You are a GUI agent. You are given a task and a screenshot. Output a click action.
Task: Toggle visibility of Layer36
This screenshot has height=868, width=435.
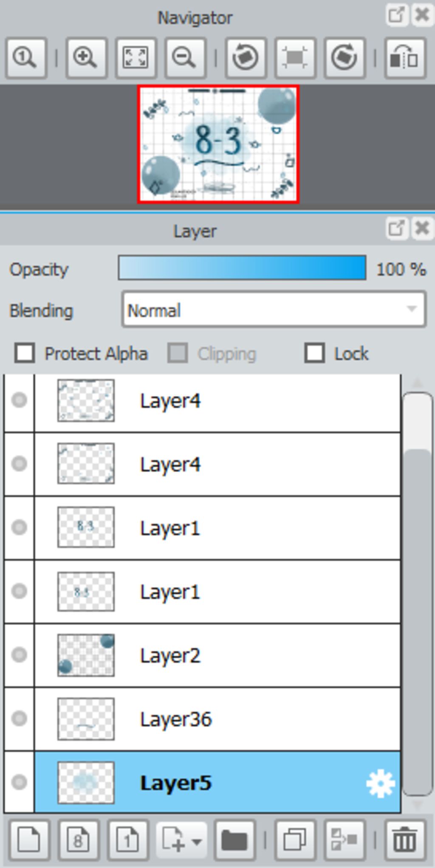19,719
